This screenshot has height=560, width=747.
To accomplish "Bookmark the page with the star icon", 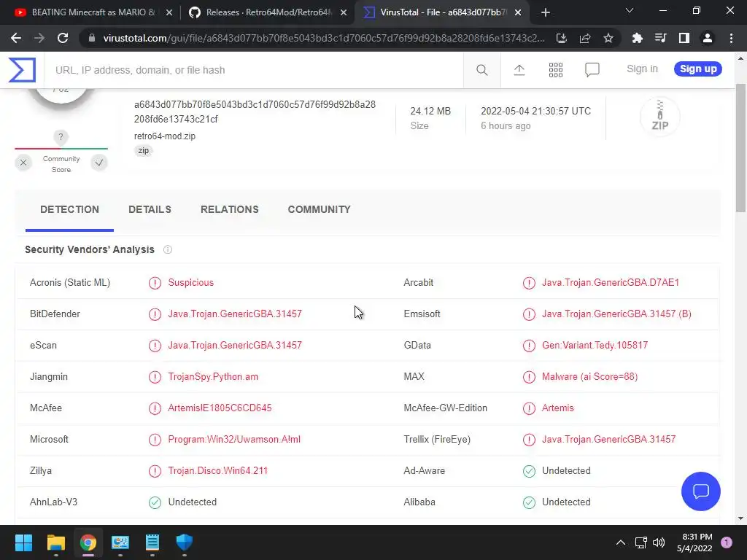I will [x=608, y=38].
